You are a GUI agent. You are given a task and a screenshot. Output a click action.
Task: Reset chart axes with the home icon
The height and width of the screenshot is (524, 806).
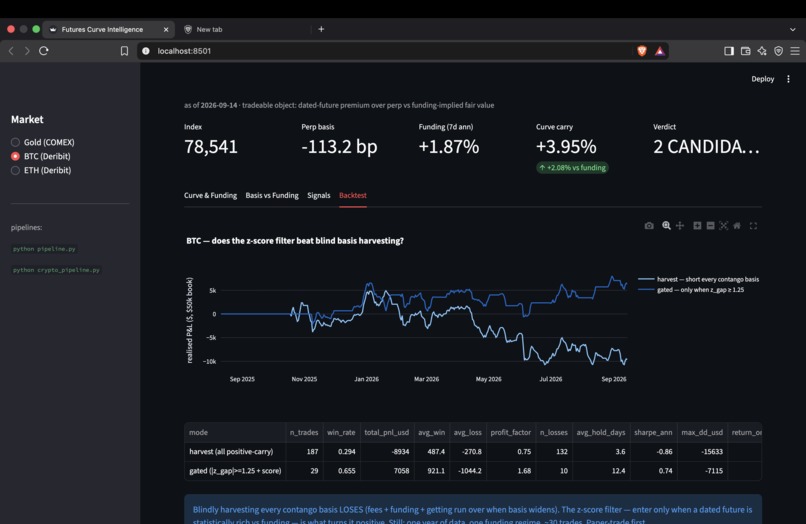pos(737,226)
